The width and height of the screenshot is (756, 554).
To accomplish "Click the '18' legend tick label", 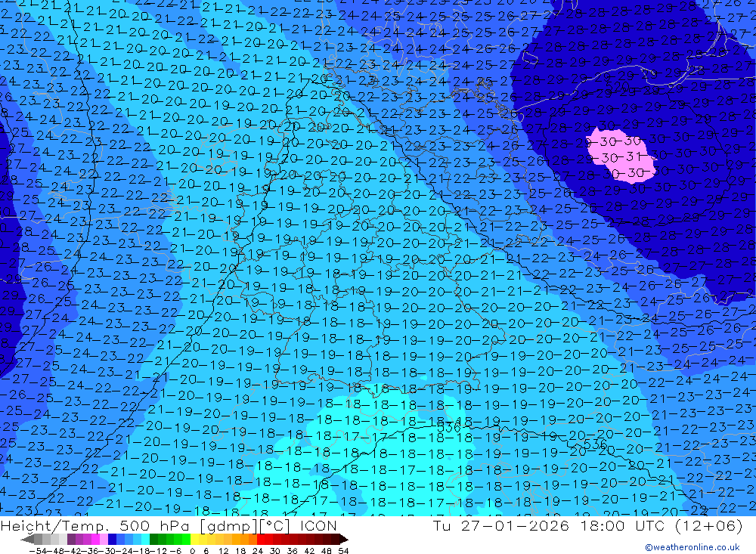I will click(x=240, y=551).
